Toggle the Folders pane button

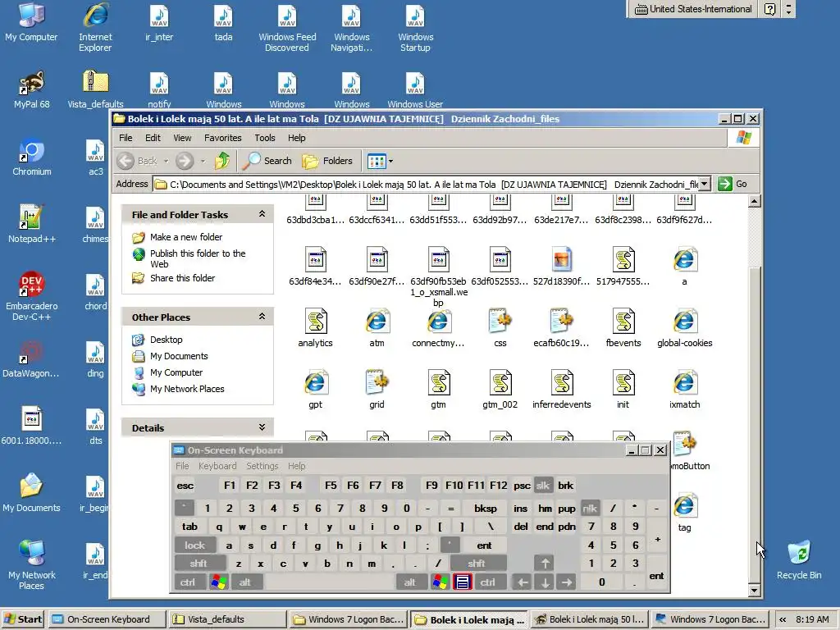(327, 161)
